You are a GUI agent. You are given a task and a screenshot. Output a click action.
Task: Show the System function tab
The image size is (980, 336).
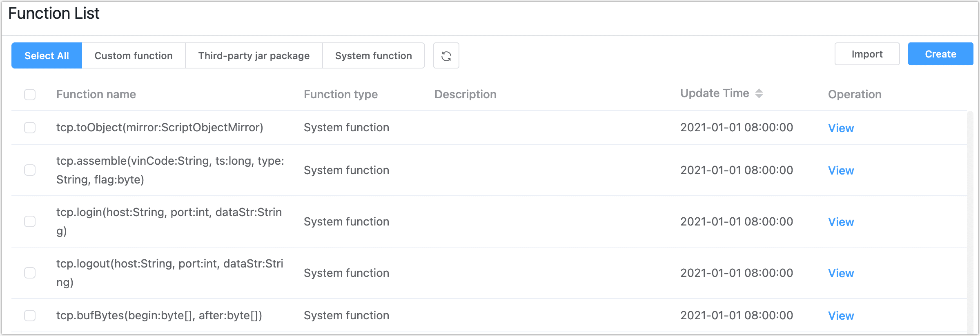coord(374,55)
